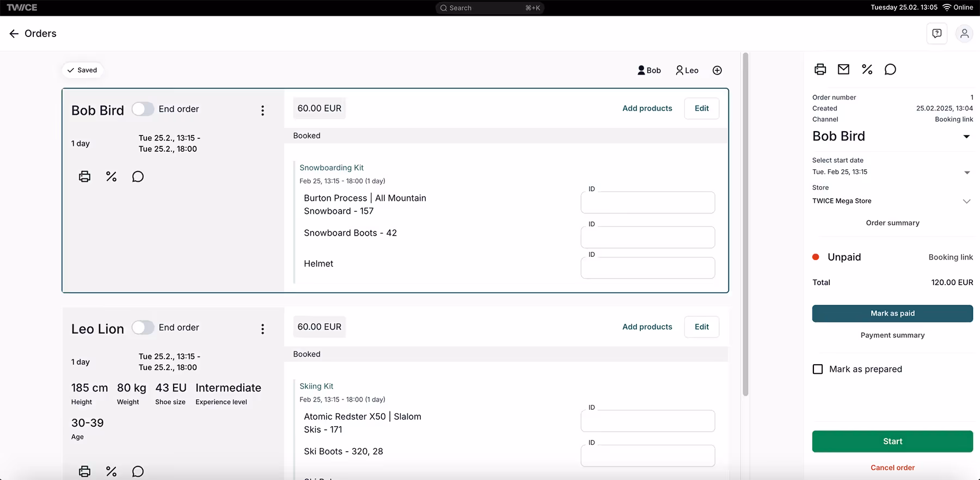Viewport: 980px width, 480px height.
Task: Click Payment summary tab in sidebar
Action: point(892,335)
